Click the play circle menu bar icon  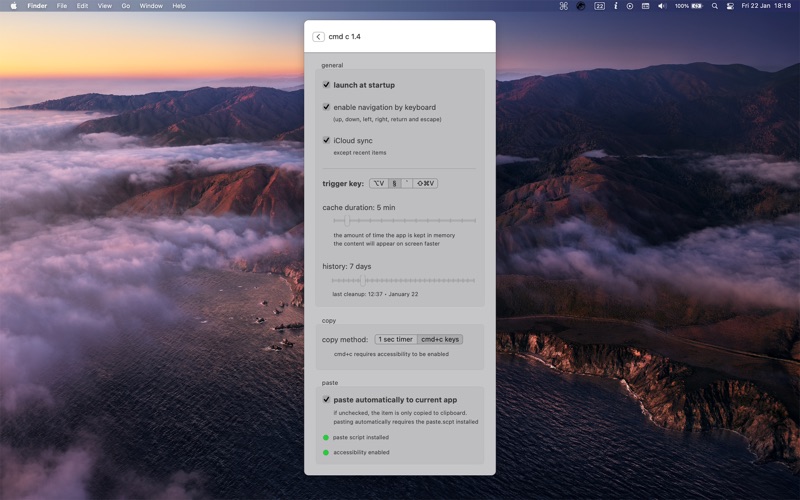[630, 6]
